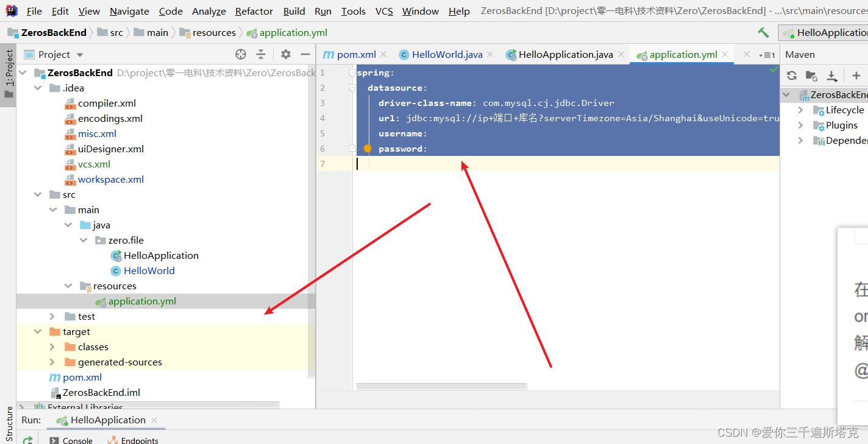Collapse the .idea folder
This screenshot has height=444, width=868.
click(37, 88)
